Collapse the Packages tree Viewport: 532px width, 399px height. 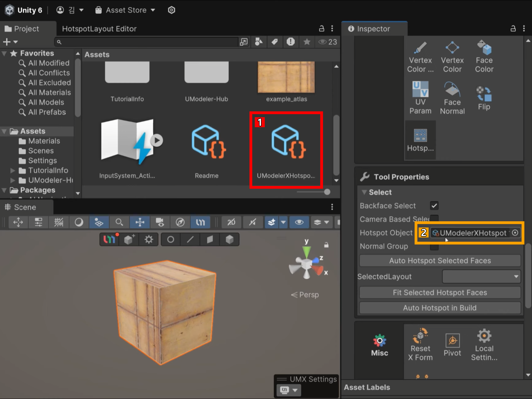[4, 190]
